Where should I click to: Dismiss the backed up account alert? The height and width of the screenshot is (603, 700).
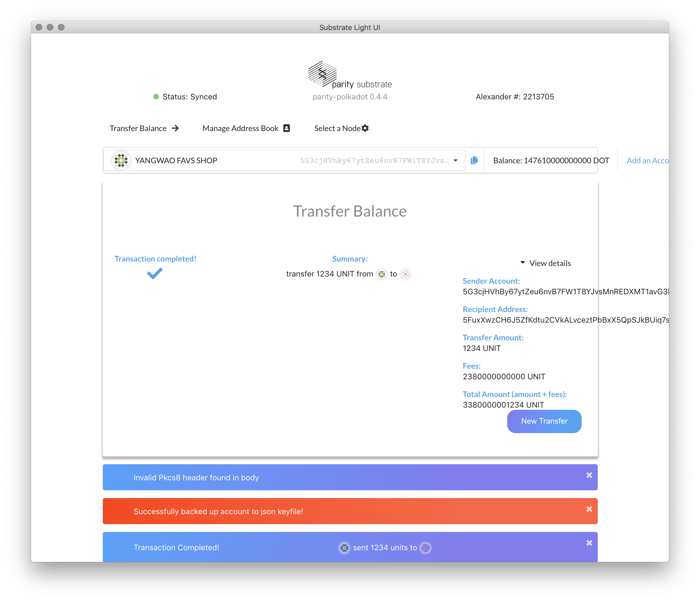click(589, 509)
